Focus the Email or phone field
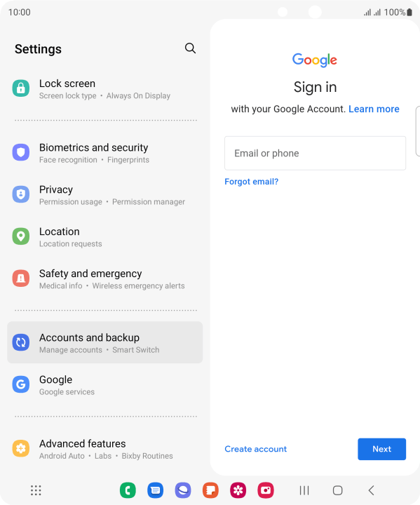 click(315, 154)
